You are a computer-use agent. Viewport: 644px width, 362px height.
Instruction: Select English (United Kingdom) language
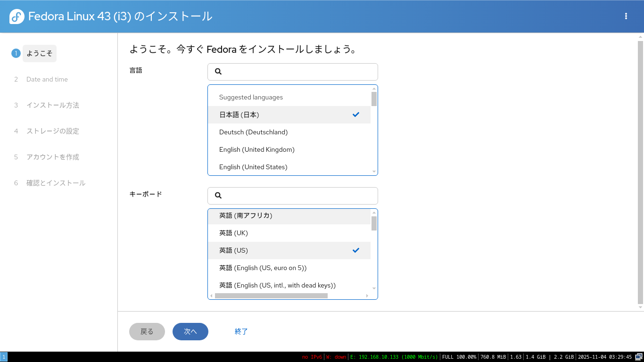[289, 149]
